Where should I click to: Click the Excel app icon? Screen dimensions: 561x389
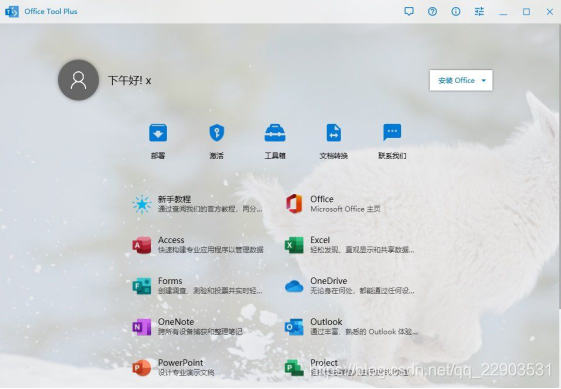pyautogui.click(x=294, y=245)
